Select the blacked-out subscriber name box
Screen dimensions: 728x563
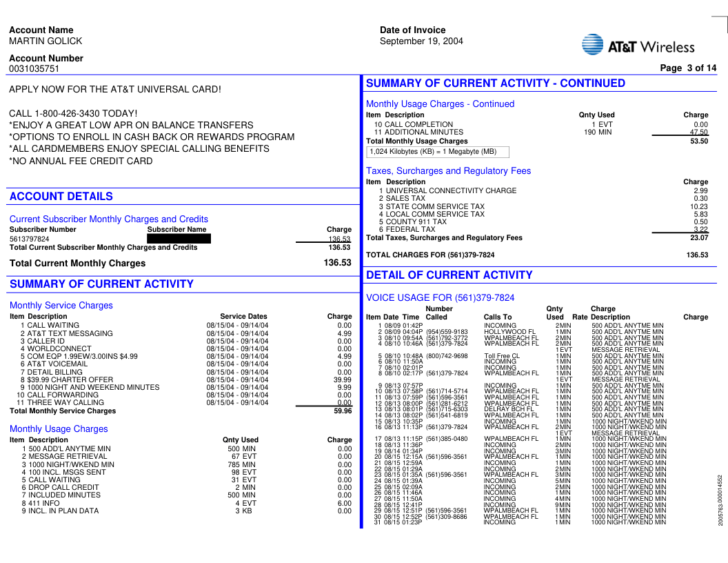pyautogui.click(x=179, y=239)
